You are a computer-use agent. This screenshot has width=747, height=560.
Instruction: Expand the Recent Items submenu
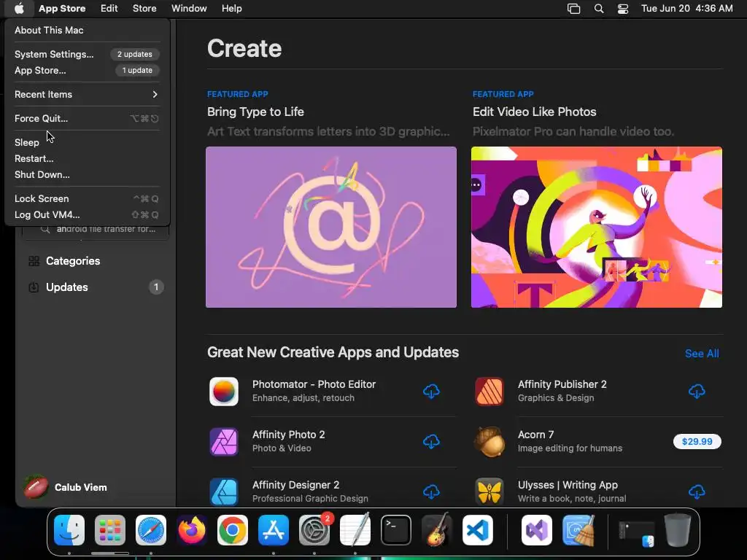pos(87,94)
